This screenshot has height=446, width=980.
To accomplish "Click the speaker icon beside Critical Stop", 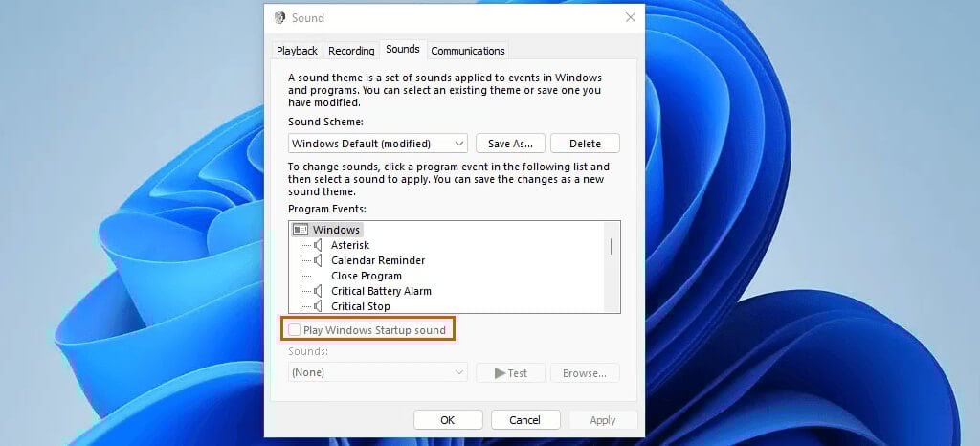I will [318, 306].
